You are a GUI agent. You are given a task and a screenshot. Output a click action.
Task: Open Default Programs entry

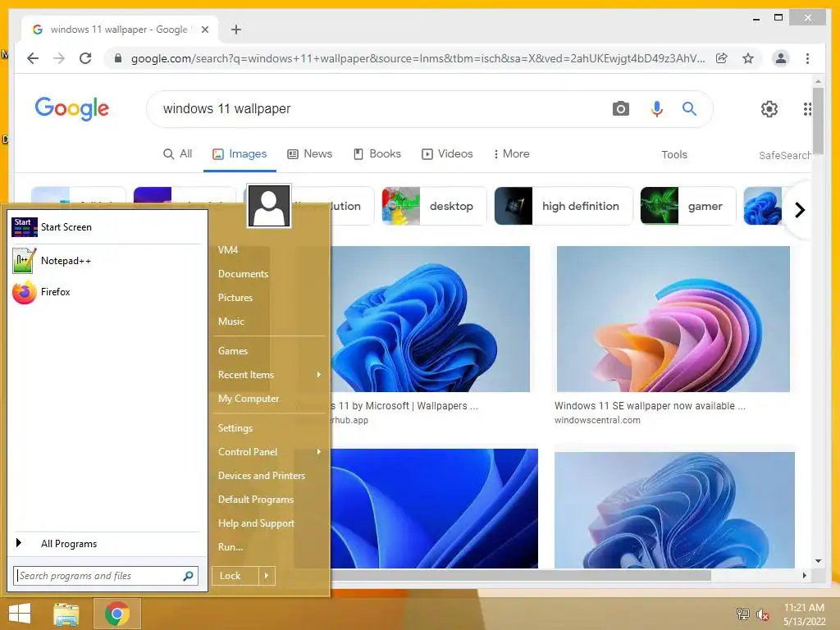pos(256,500)
